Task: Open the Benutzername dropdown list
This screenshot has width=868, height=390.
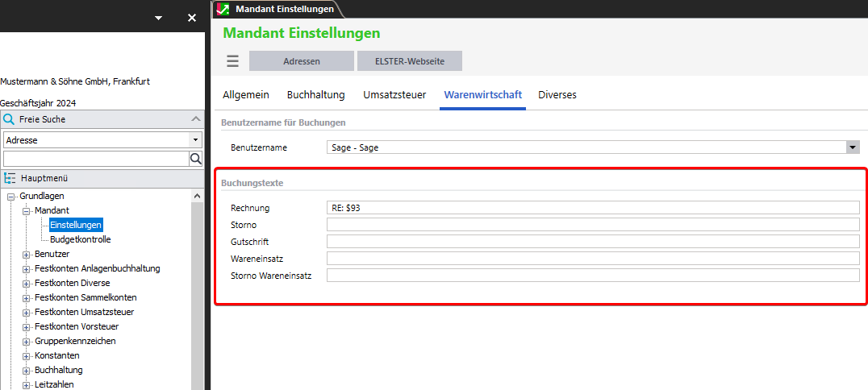Action: pos(853,147)
